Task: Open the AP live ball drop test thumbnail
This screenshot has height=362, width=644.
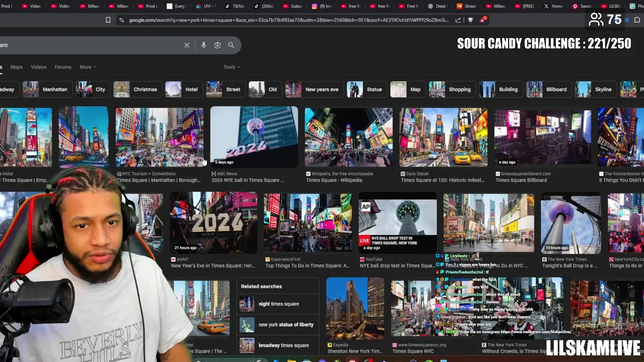Action: pyautogui.click(x=397, y=223)
